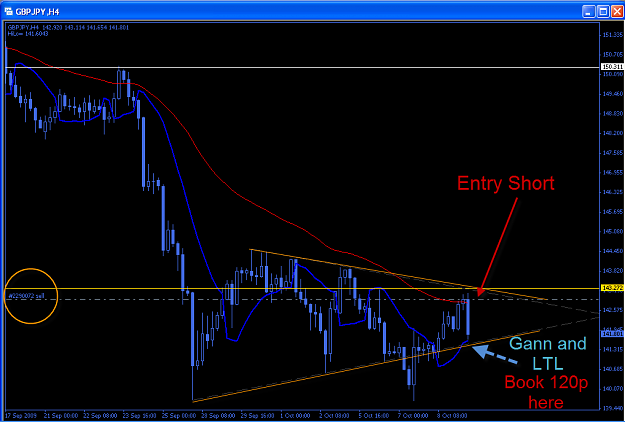
Task: Click the 144.450 price scale value
Action: tap(612, 251)
